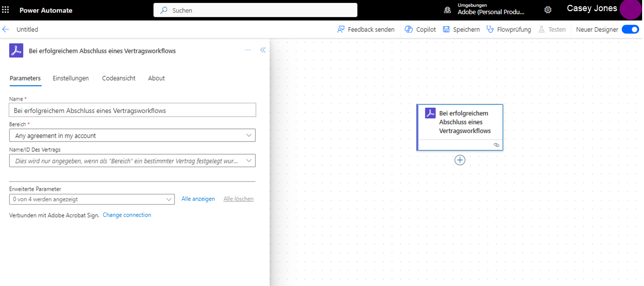Open the Codeansicht tab
The width and height of the screenshot is (644, 286).
tap(118, 78)
